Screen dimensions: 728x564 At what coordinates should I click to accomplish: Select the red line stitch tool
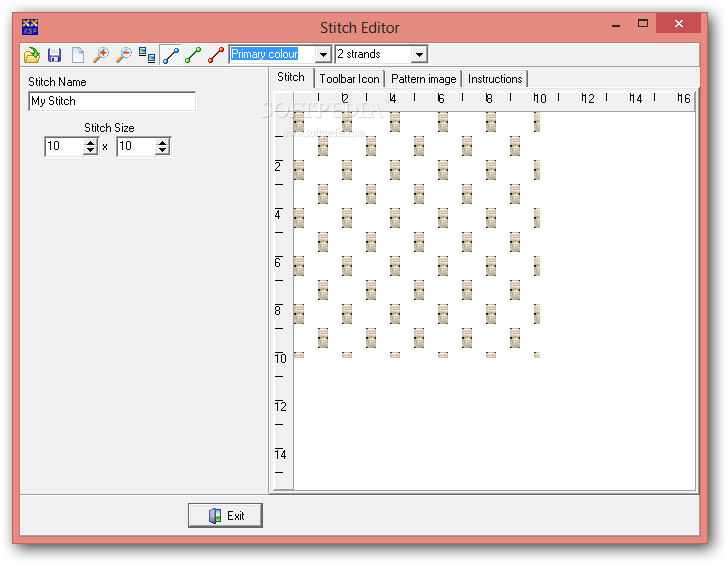point(216,55)
